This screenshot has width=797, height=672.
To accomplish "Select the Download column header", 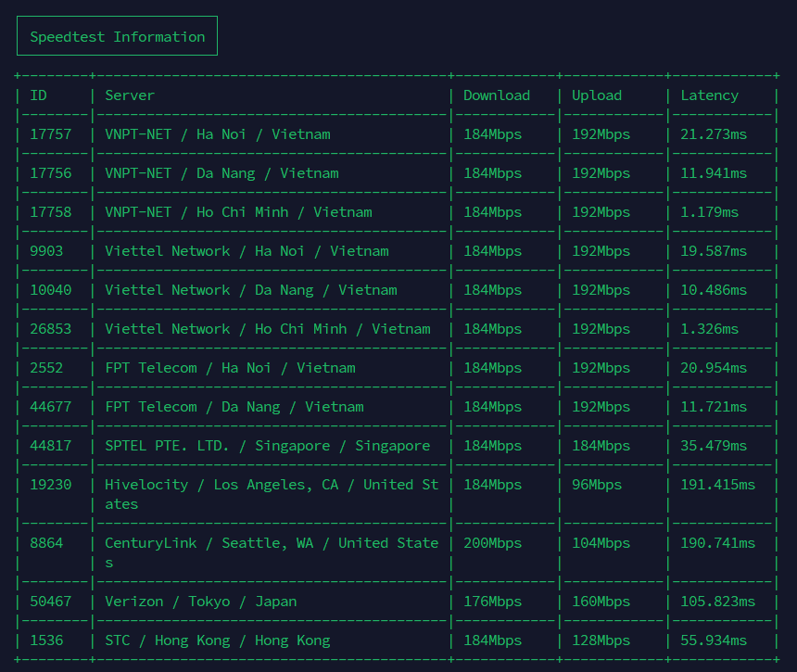I will (497, 95).
